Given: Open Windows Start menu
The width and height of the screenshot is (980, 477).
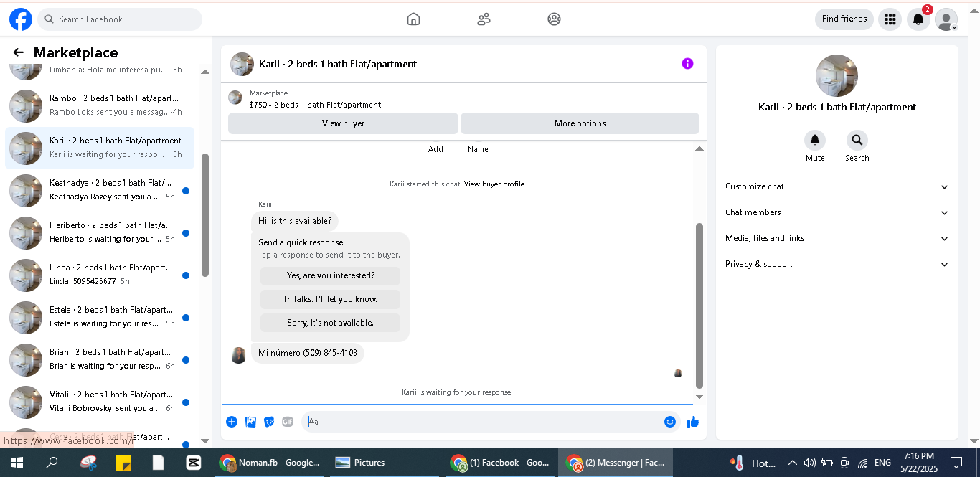Looking at the screenshot, I should 17,463.
